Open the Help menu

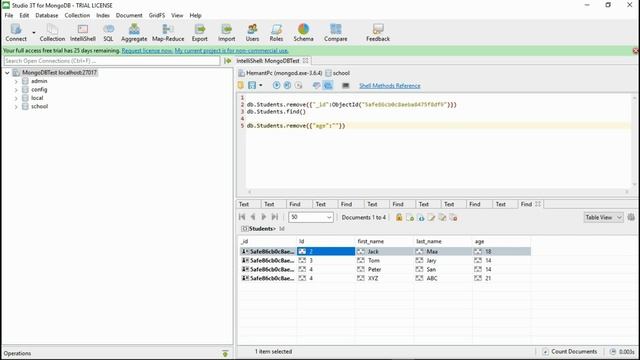(x=196, y=15)
